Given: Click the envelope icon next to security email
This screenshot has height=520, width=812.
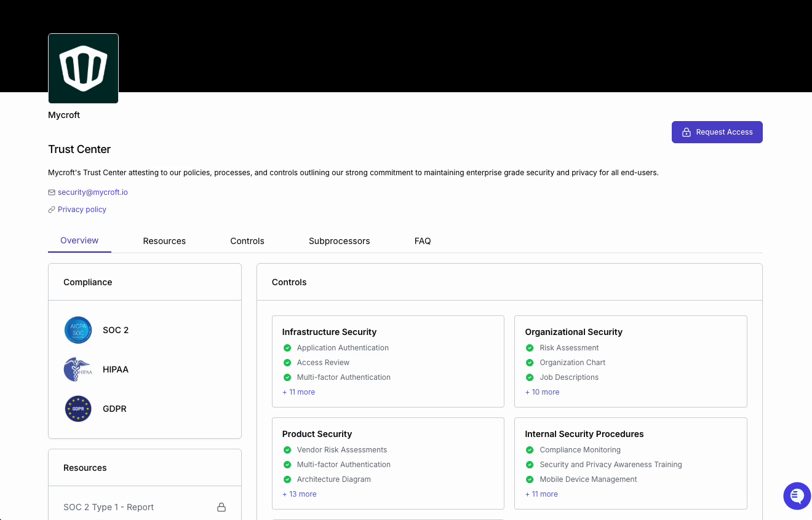Looking at the screenshot, I should [52, 192].
